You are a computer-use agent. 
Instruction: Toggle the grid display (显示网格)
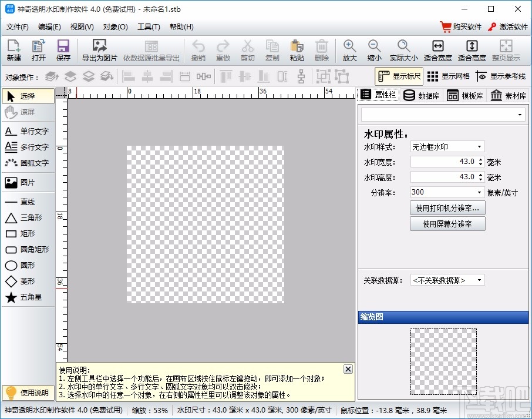(448, 76)
